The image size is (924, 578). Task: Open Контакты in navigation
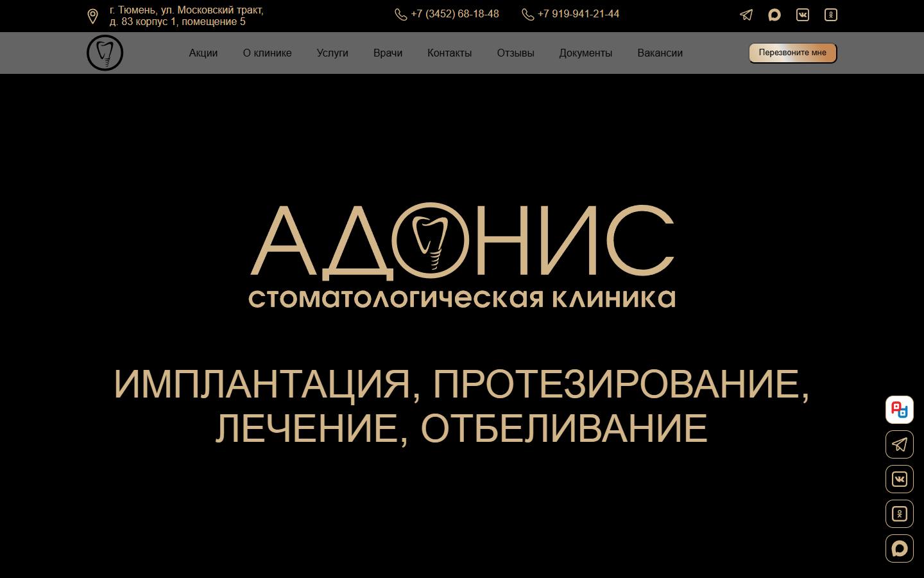(x=449, y=53)
